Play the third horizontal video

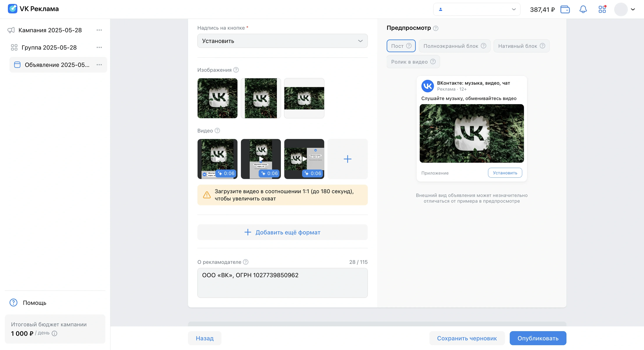[x=304, y=159]
